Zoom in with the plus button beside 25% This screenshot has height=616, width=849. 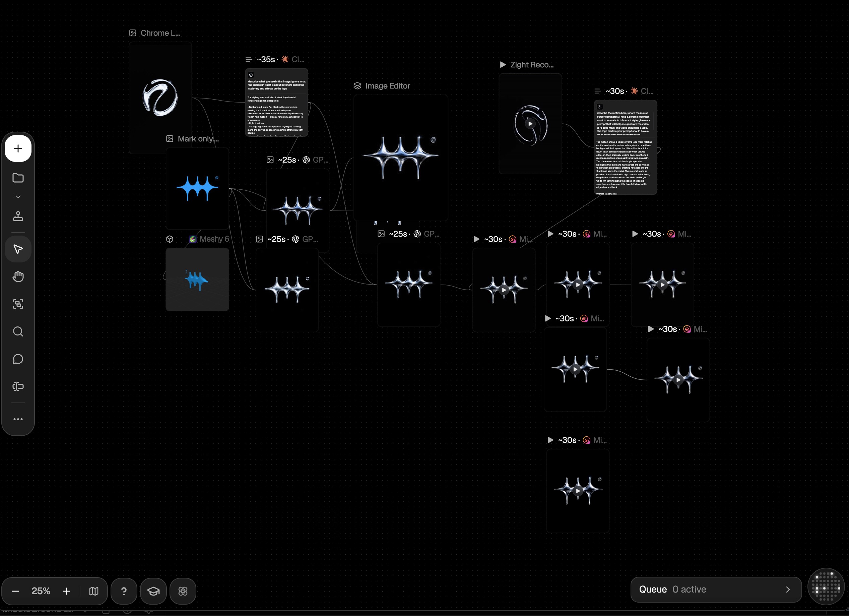[x=66, y=591]
